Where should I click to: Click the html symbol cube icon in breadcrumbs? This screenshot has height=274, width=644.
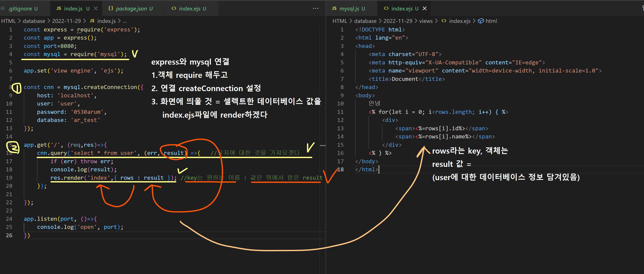click(x=481, y=21)
